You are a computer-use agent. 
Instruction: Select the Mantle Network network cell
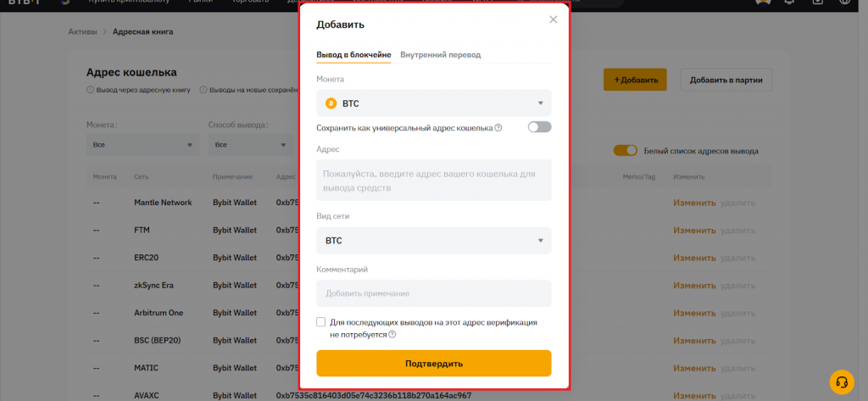[163, 203]
